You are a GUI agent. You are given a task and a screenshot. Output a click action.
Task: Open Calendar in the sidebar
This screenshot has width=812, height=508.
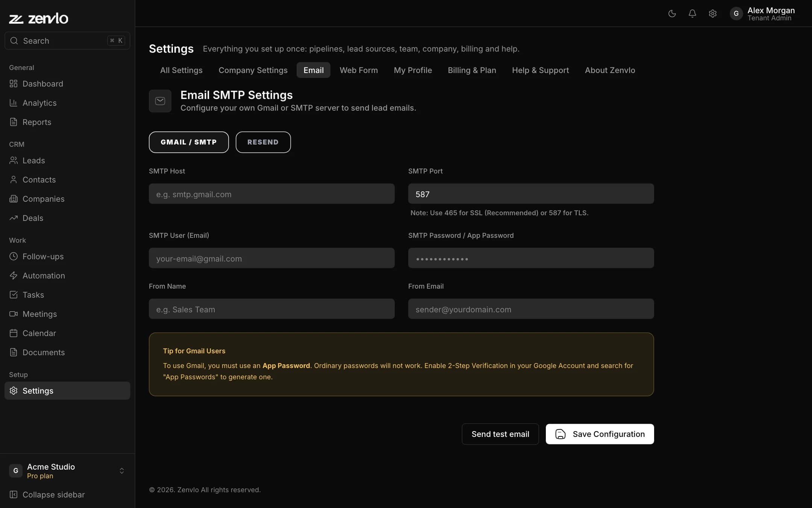point(67,333)
